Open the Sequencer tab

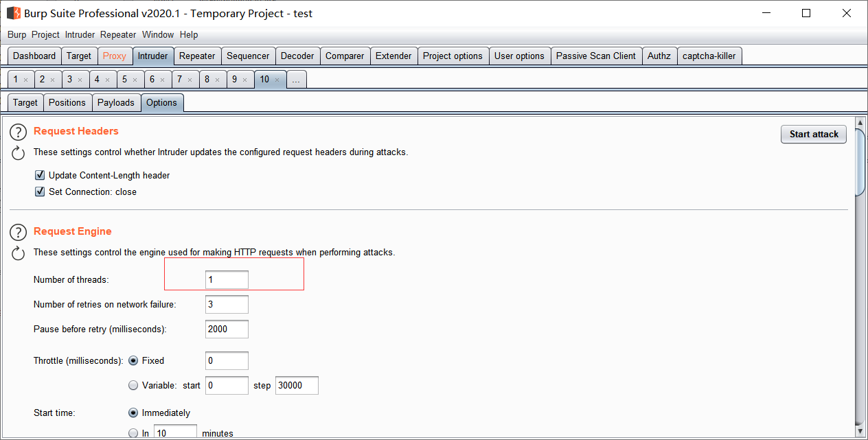248,56
